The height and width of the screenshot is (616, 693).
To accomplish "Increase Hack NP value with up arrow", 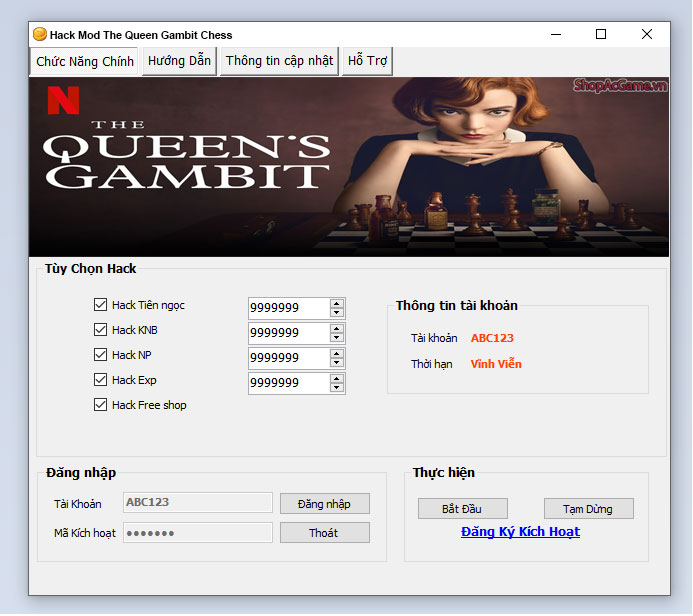I will [337, 354].
